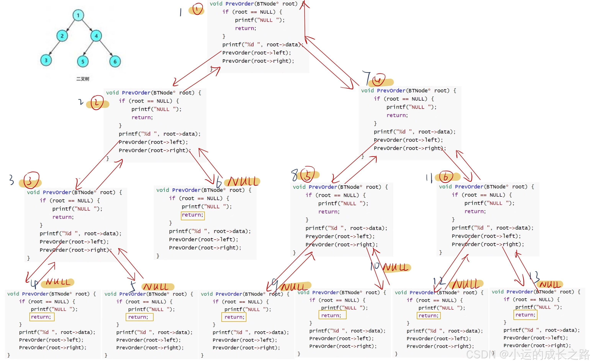Click the red circled number 5 annotation
Image resolution: width=591 pixels, height=364 pixels.
click(308, 175)
